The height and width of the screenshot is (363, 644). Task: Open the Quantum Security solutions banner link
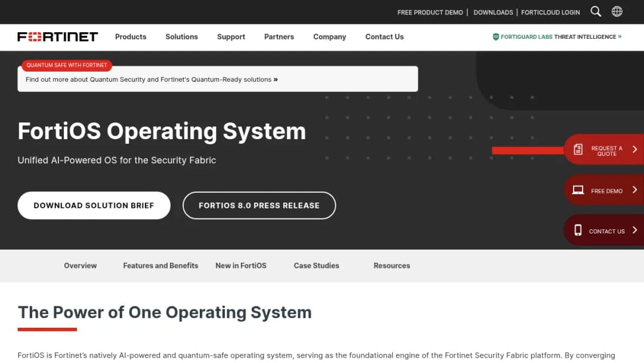[151, 79]
